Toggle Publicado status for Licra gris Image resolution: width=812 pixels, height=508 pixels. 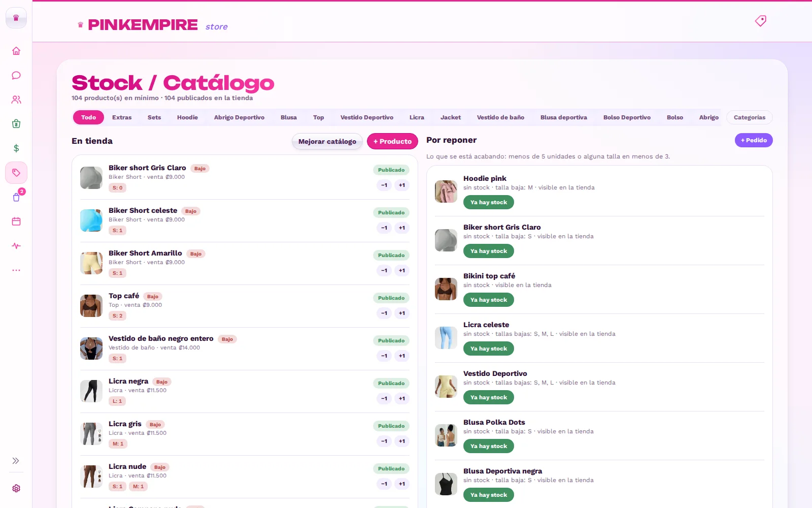(x=391, y=426)
